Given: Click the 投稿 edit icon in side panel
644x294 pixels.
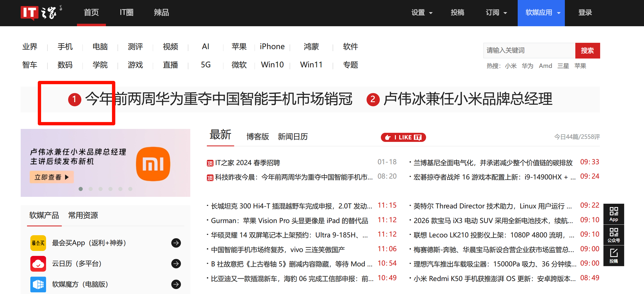Looking at the screenshot, I should [x=614, y=256].
